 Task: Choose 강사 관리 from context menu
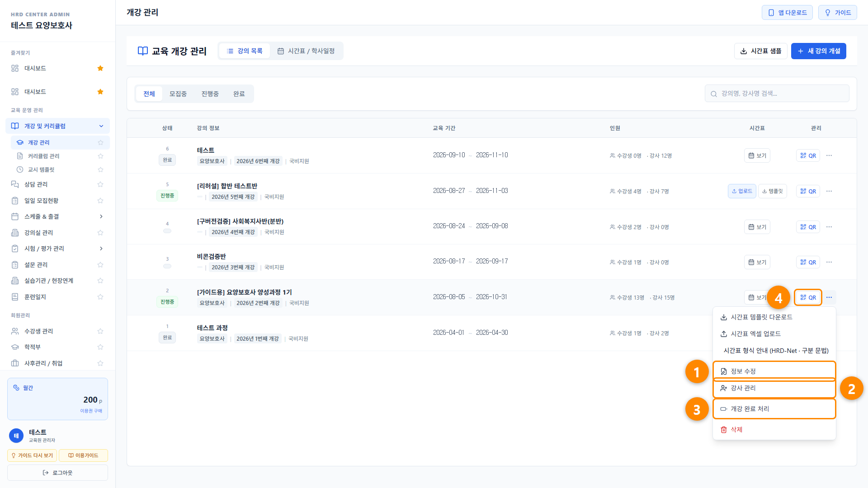click(x=774, y=388)
